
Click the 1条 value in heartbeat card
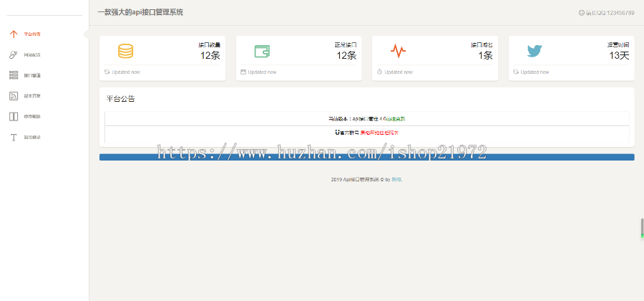pos(485,55)
